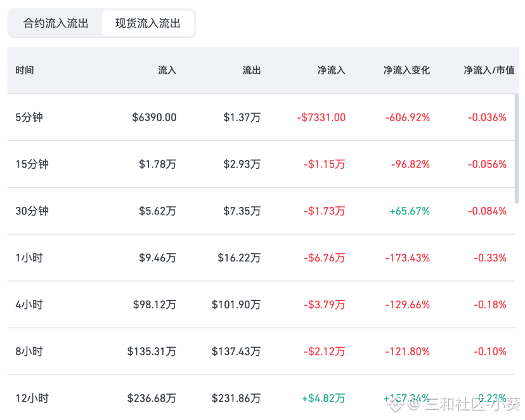Select the 1小时 row label

[29, 258]
